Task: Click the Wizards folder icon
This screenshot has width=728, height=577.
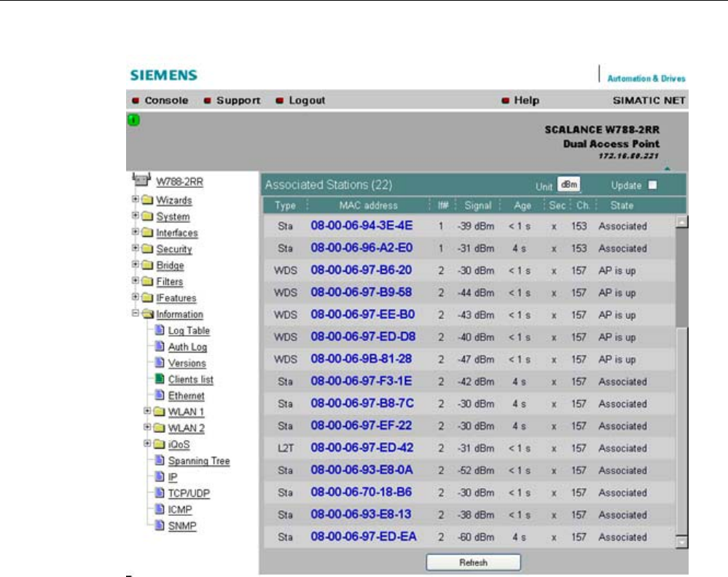Action: pos(148,200)
